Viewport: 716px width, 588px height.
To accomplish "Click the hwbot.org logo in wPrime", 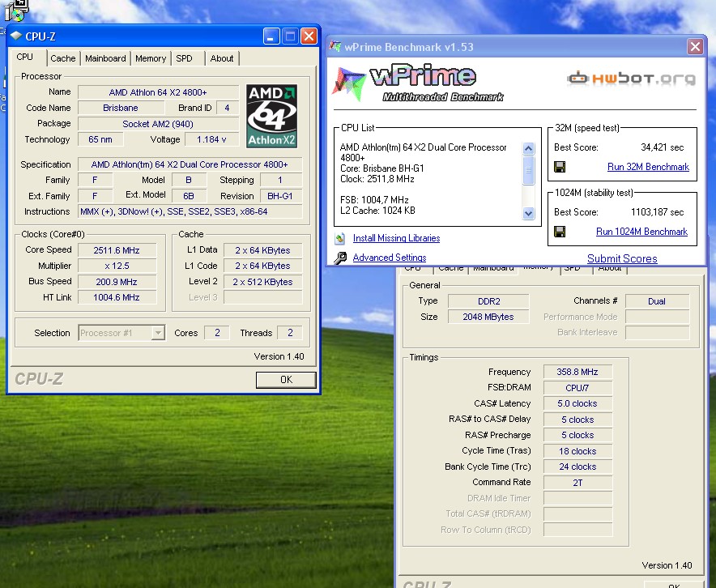I will (631, 79).
